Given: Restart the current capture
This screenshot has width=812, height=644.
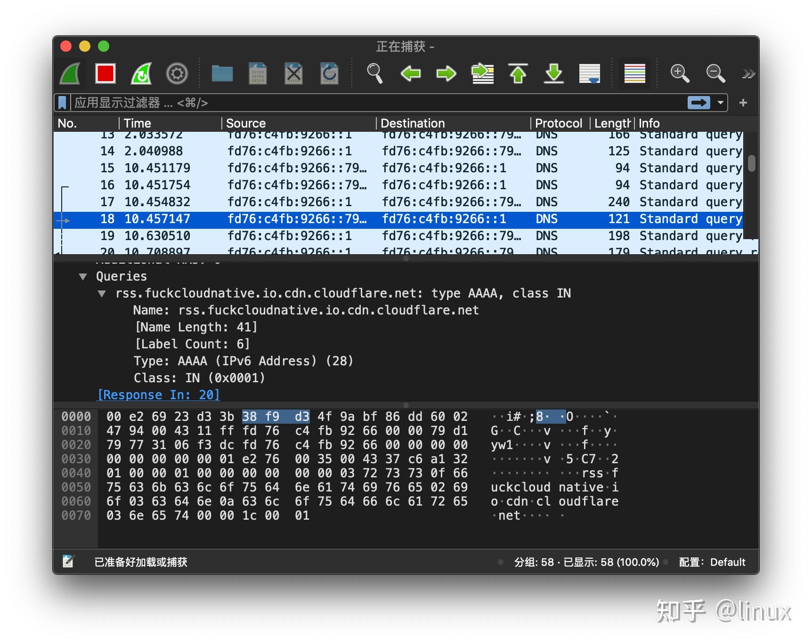Looking at the screenshot, I should 140,73.
